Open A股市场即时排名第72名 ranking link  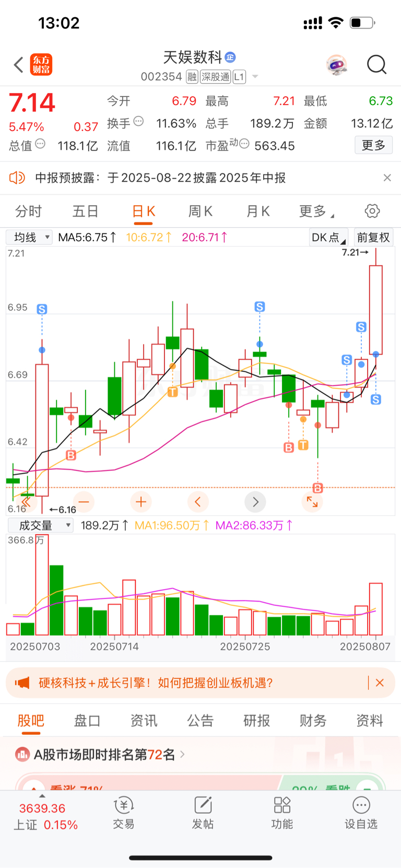pyautogui.click(x=110, y=754)
